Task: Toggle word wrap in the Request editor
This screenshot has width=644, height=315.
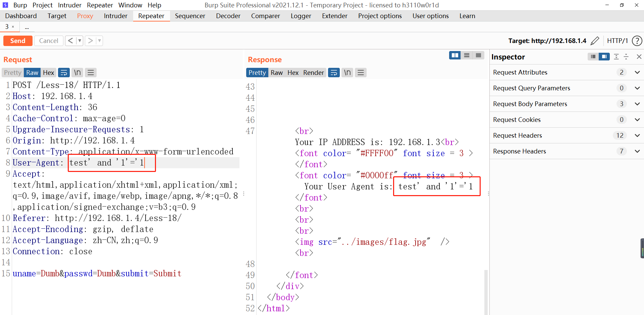Action: [x=64, y=73]
